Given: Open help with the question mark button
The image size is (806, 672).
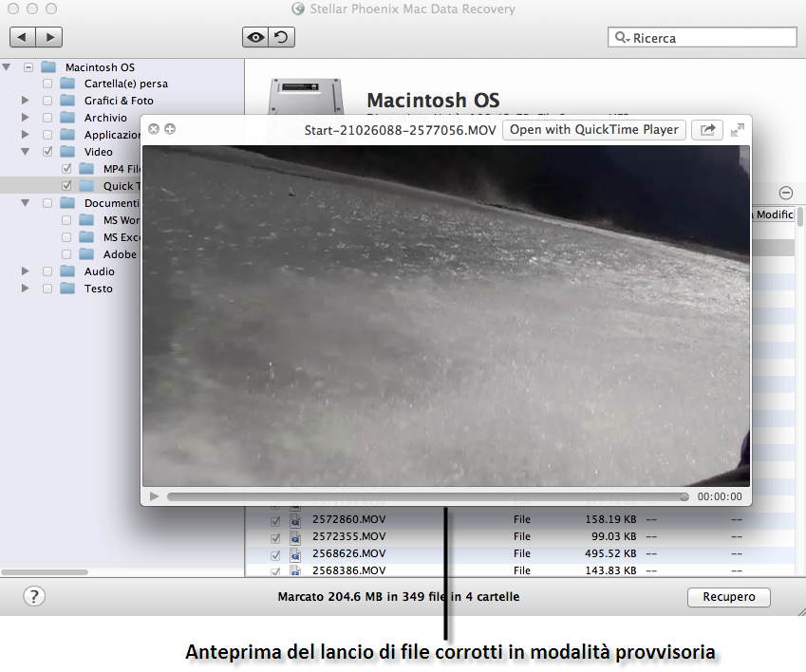Looking at the screenshot, I should (34, 596).
